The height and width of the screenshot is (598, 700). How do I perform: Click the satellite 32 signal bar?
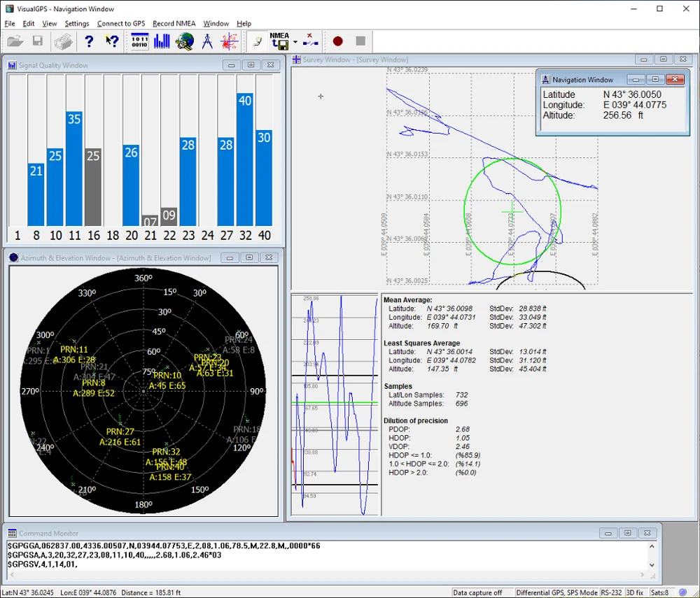pos(244,159)
